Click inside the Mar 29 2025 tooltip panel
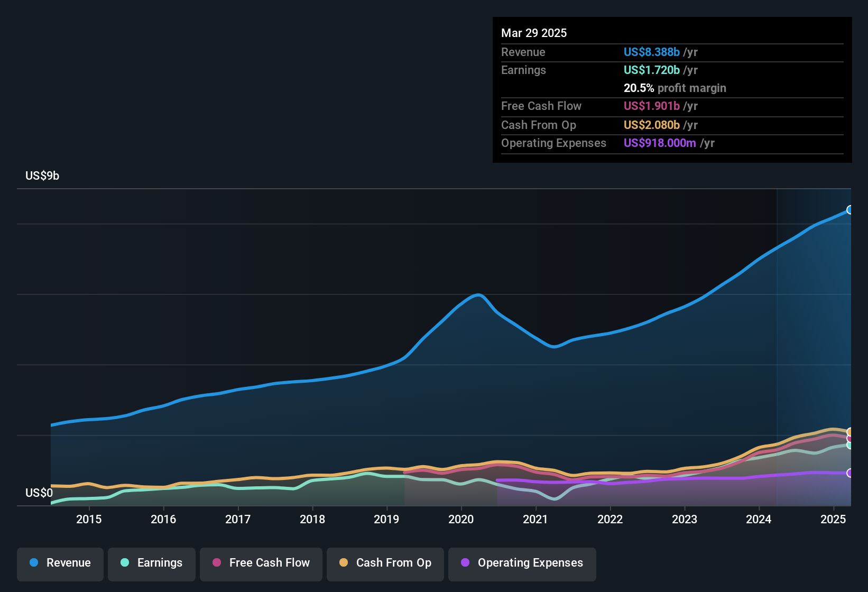Viewport: 868px width, 592px height. tap(671, 90)
